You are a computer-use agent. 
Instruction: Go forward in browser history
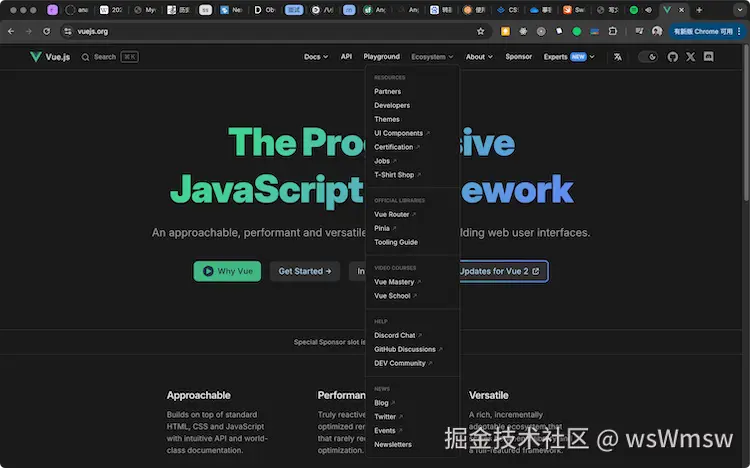pos(29,31)
